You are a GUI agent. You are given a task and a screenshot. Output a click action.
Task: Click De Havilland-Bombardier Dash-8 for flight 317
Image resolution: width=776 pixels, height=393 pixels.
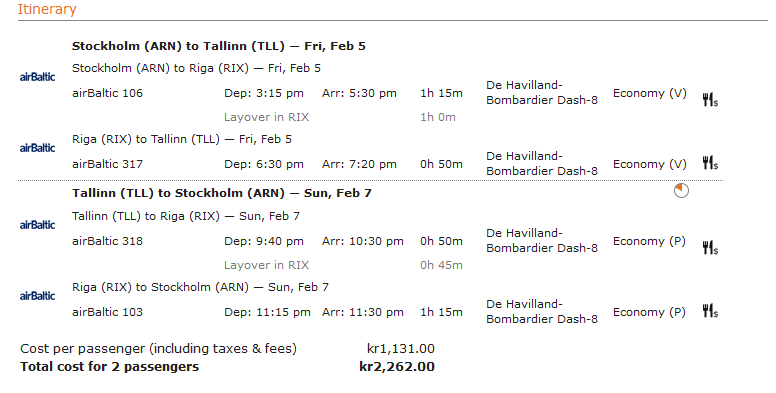coord(542,163)
